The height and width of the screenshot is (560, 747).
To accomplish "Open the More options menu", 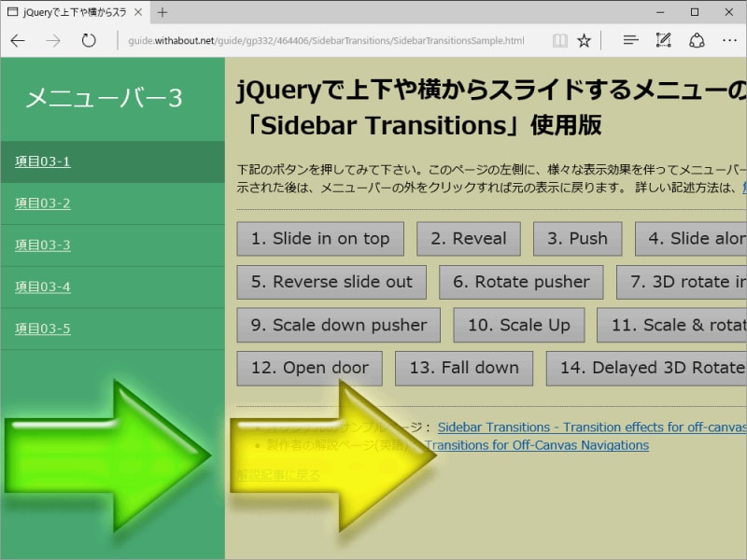I will point(729,41).
